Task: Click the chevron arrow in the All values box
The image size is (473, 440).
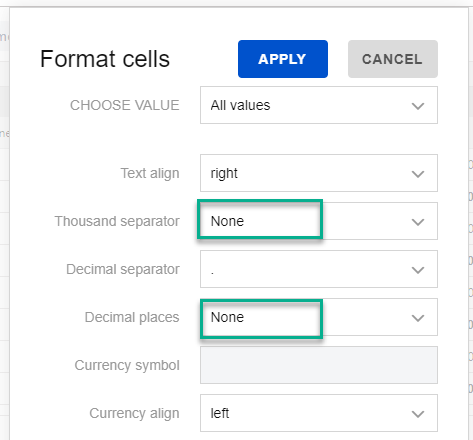Action: pyautogui.click(x=418, y=106)
